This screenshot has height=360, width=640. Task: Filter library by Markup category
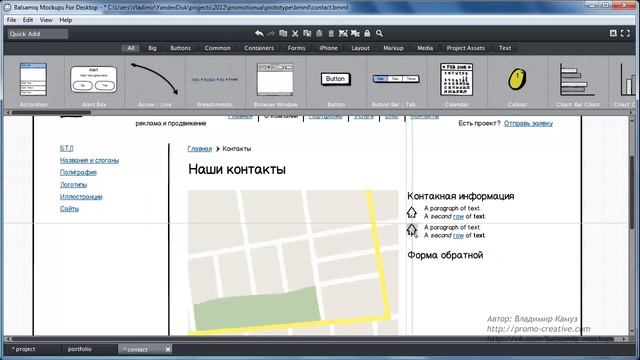pyautogui.click(x=393, y=48)
